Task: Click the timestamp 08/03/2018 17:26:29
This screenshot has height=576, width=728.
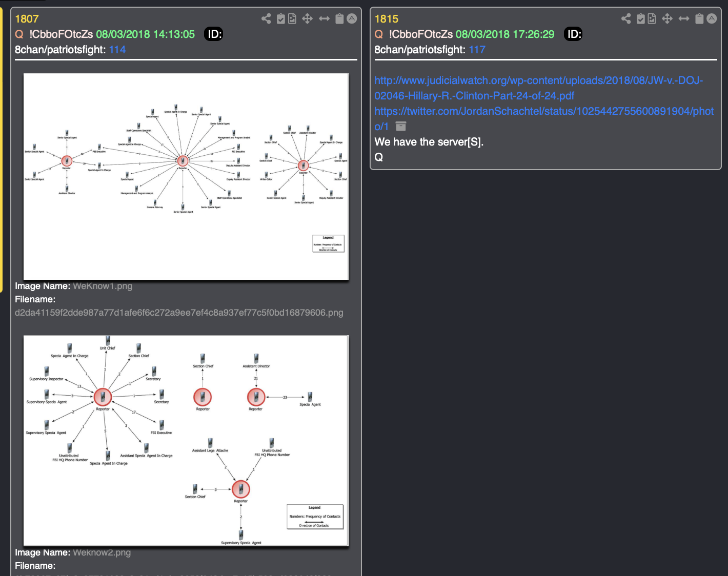Action: point(505,34)
